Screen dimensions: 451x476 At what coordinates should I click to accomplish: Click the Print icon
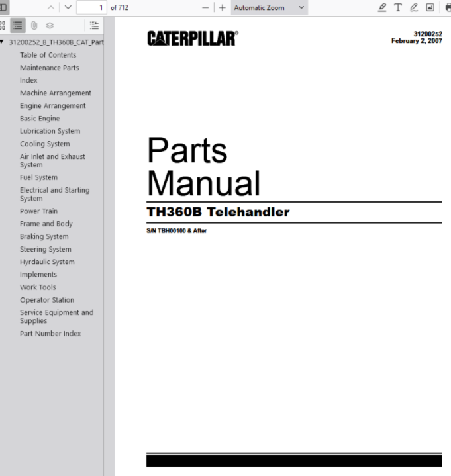pos(448,7)
